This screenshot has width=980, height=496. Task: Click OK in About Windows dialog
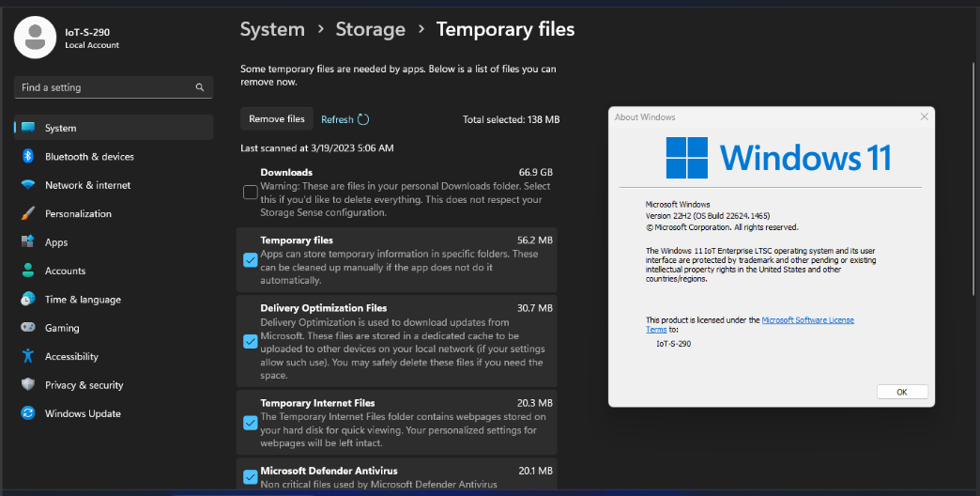click(x=902, y=392)
